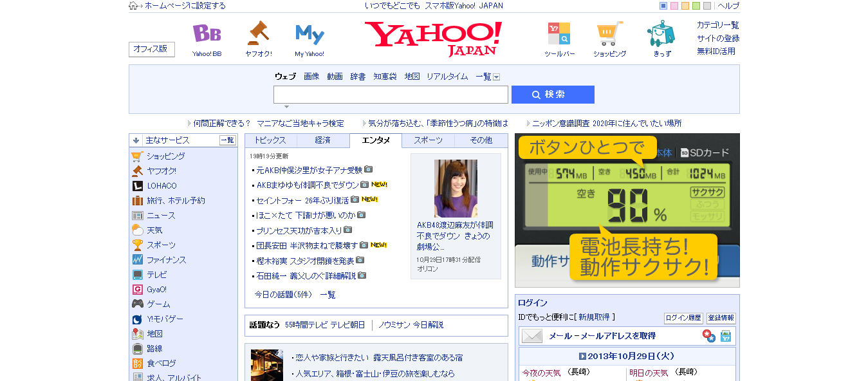868x381 pixels.
Task: Click camera icon beside 元AKB仲俣汐里 headline
Action: pos(368,169)
